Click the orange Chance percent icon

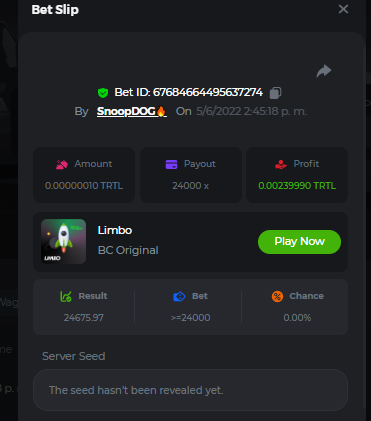277,296
